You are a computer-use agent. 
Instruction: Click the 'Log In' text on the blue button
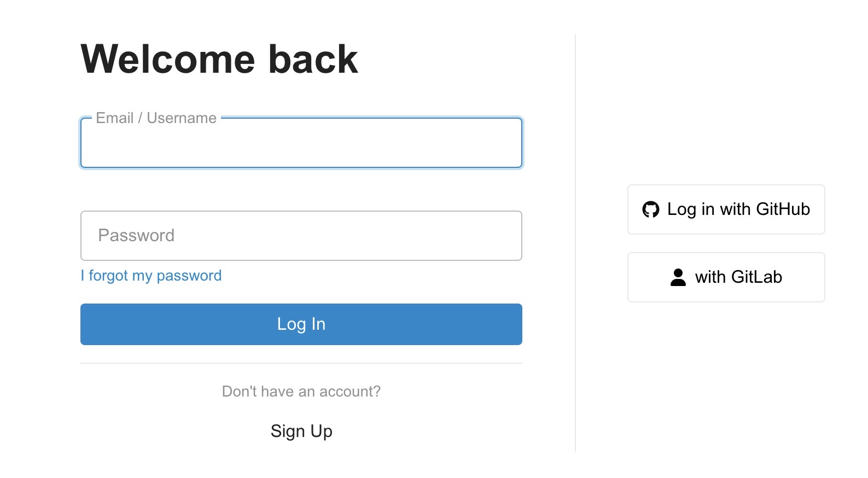(301, 324)
